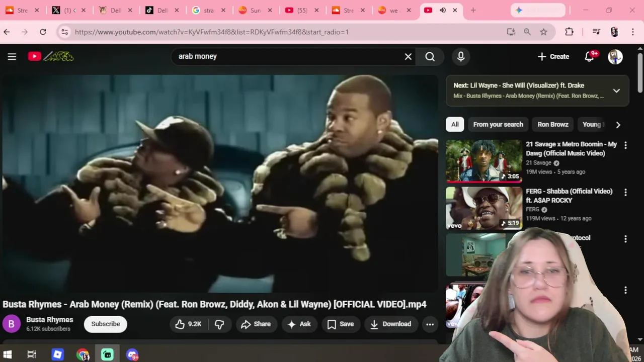Click the Ask button with sparkle icon

(299, 324)
